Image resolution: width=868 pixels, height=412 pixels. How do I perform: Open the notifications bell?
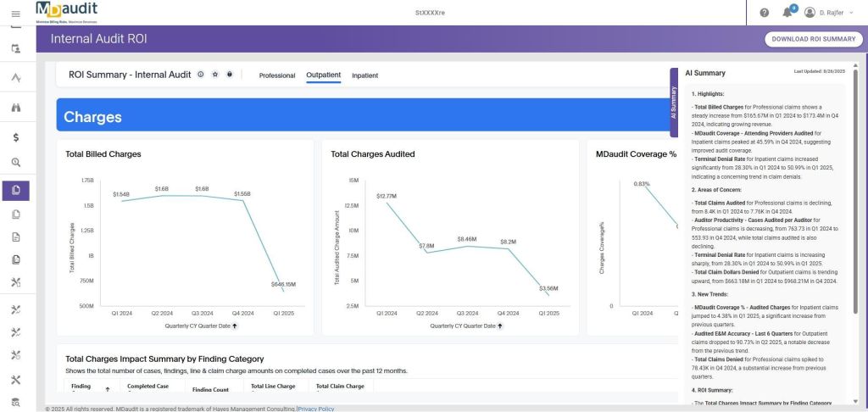(x=788, y=13)
